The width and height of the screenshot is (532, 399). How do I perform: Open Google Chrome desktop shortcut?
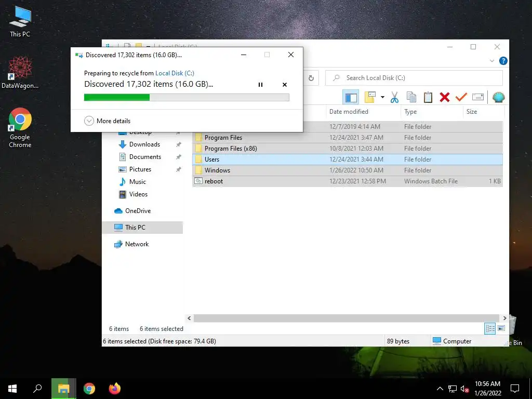click(20, 128)
